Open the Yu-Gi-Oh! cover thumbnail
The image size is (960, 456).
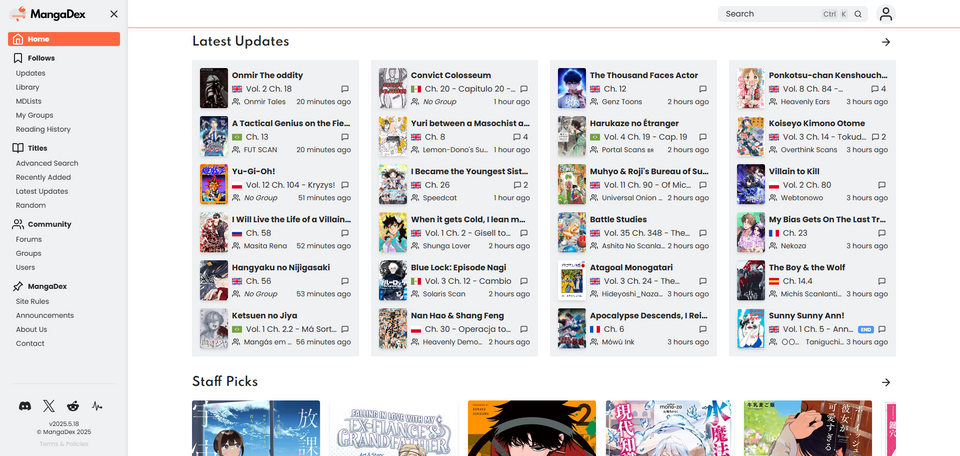pyautogui.click(x=214, y=184)
